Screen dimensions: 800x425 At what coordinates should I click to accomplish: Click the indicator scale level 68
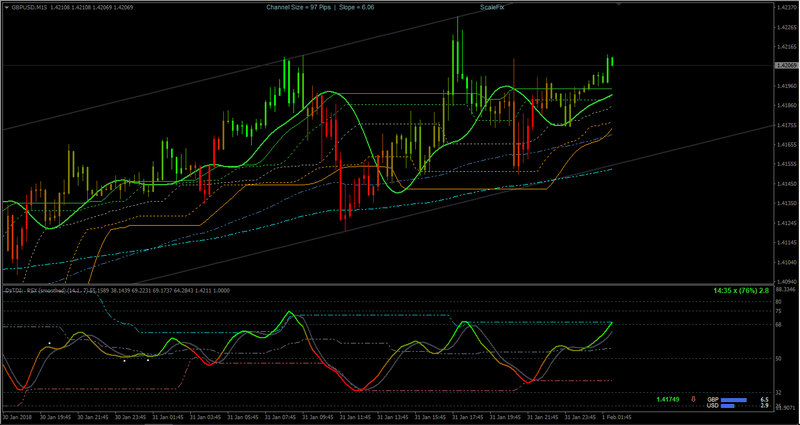pos(779,323)
